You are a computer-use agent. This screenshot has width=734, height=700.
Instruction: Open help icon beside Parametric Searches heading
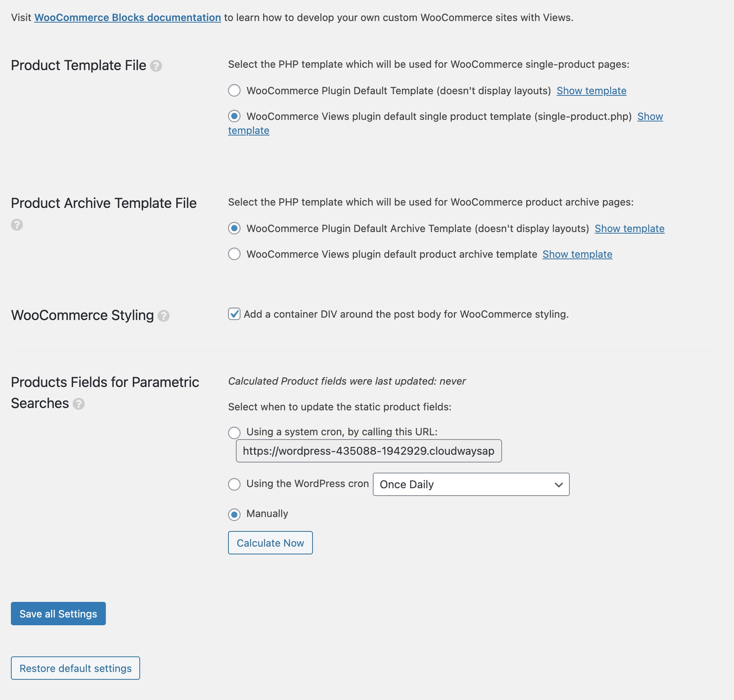(79, 404)
